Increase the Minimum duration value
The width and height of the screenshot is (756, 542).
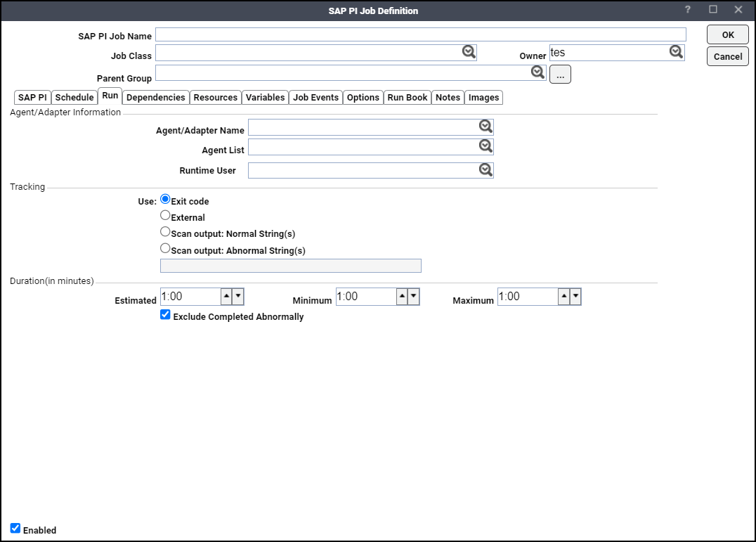(x=402, y=297)
